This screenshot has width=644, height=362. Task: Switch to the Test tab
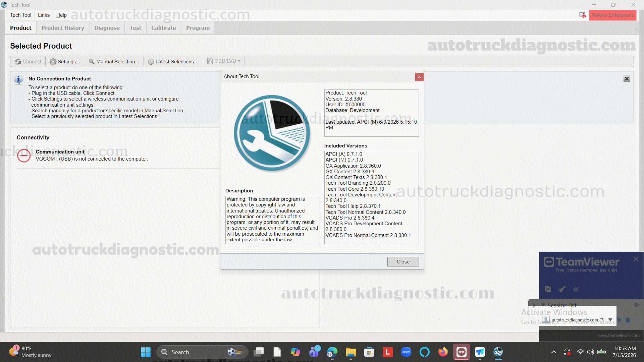[135, 28]
